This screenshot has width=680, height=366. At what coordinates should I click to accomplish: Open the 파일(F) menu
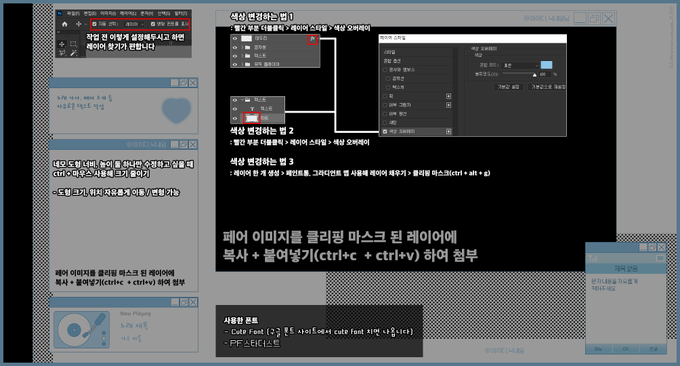pyautogui.click(x=73, y=13)
